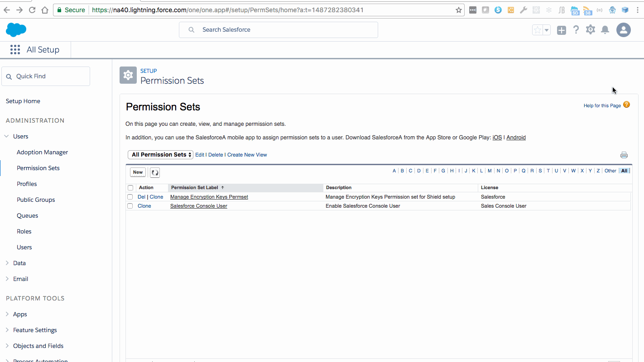
Task: Click the Android download link
Action: (x=516, y=138)
